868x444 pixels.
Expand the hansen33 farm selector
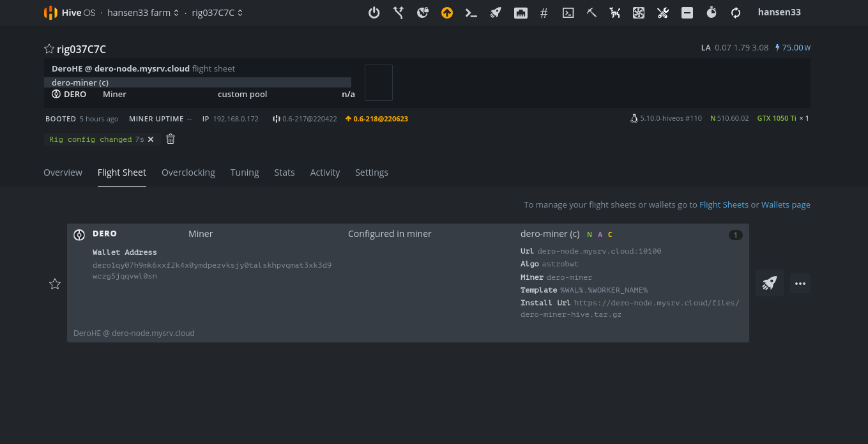tap(143, 13)
